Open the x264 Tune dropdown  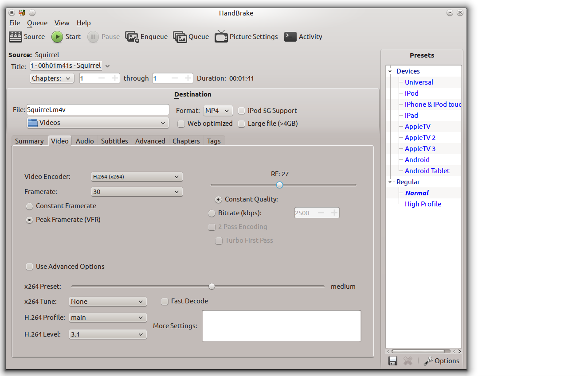(x=108, y=302)
